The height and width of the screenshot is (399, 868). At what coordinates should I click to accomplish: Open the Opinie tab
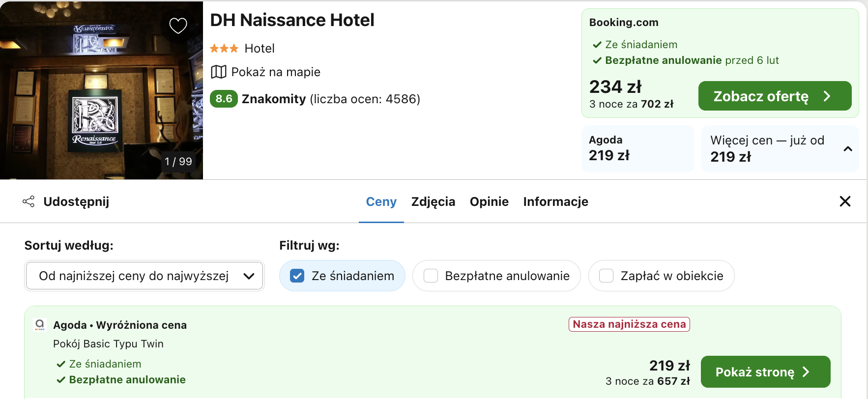point(489,201)
